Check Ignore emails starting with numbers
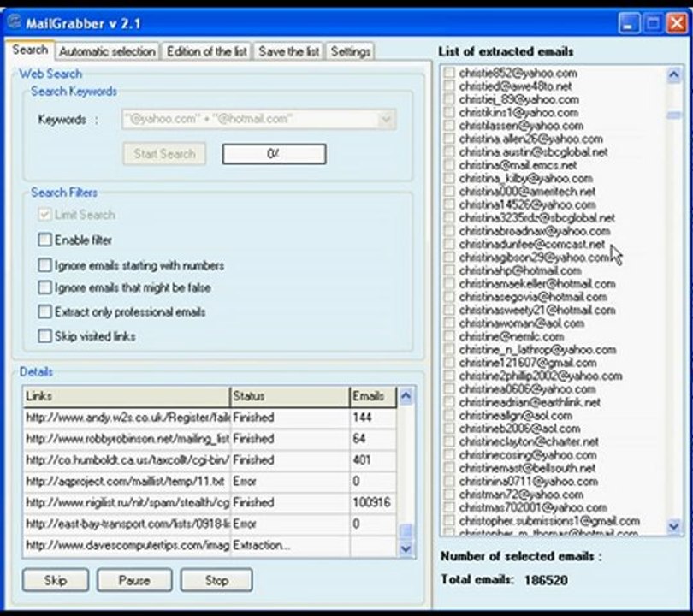The image size is (693, 616). (44, 265)
